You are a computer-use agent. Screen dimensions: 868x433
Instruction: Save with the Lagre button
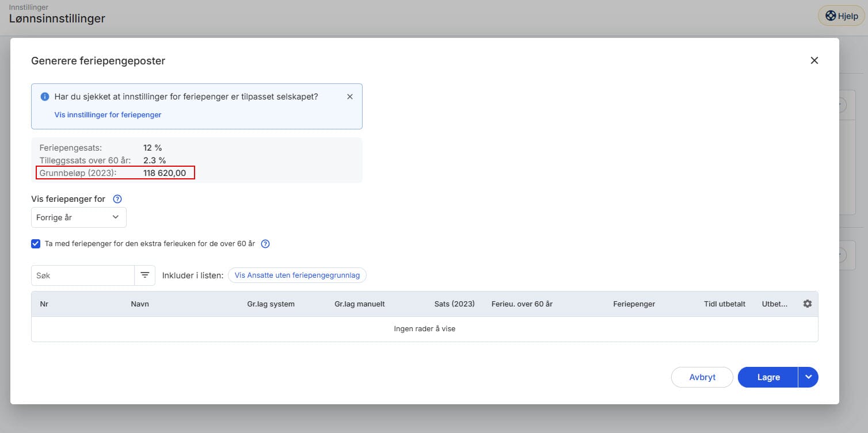coord(768,377)
